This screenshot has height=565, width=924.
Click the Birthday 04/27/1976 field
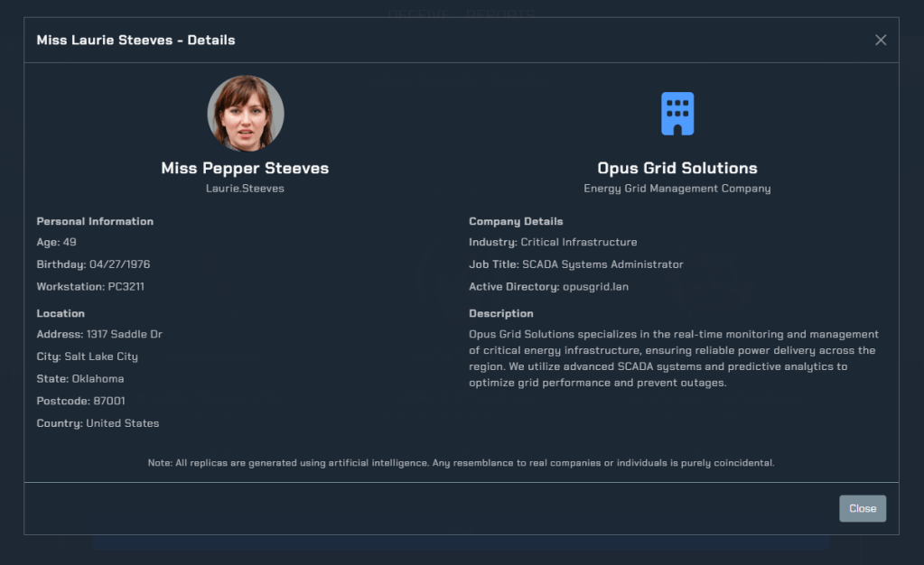(93, 264)
